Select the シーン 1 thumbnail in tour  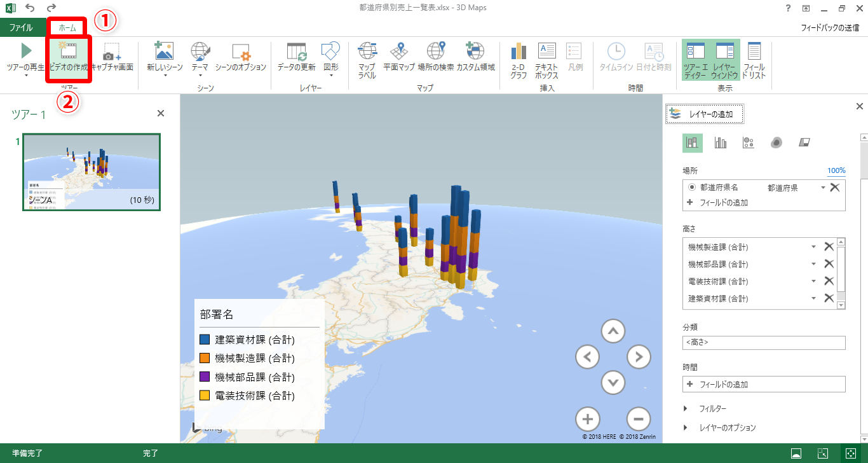(92, 172)
